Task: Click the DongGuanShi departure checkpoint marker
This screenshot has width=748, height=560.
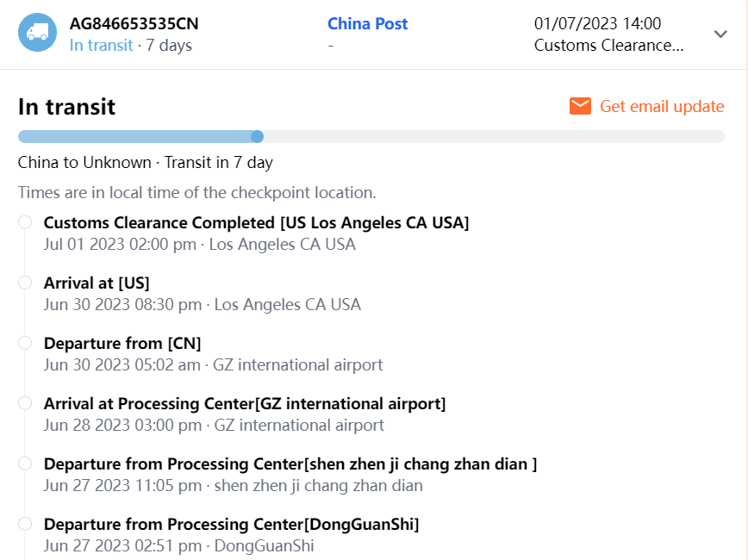Action: (25, 524)
